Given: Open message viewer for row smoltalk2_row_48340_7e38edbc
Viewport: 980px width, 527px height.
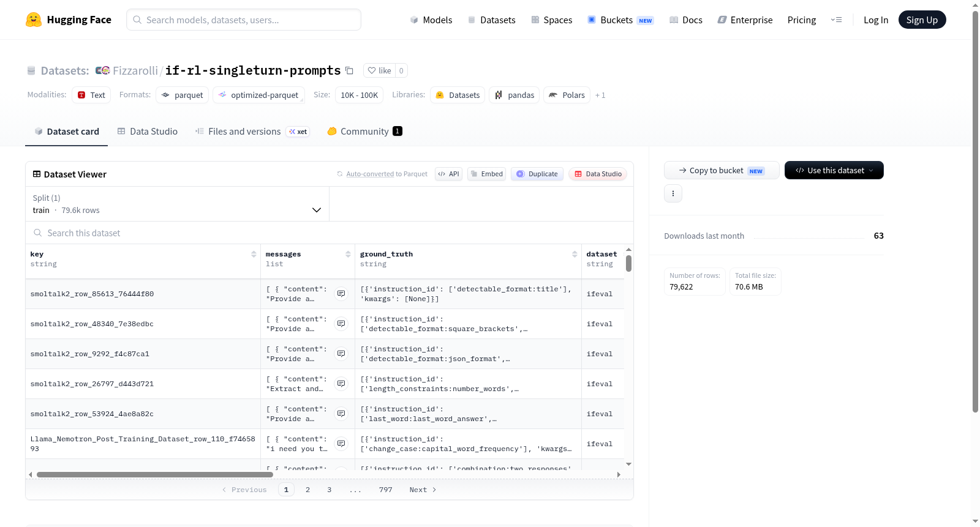Looking at the screenshot, I should tap(341, 324).
